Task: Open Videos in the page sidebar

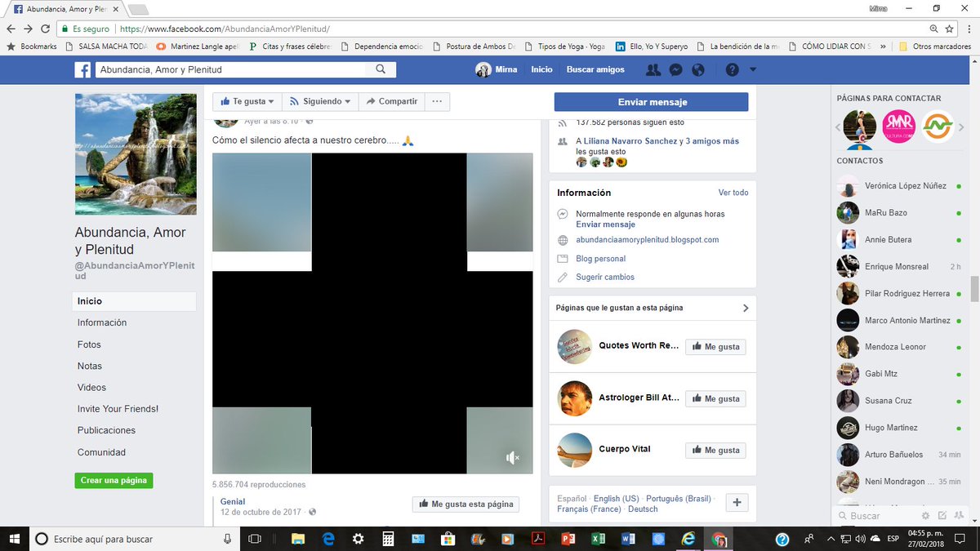Action: point(91,387)
